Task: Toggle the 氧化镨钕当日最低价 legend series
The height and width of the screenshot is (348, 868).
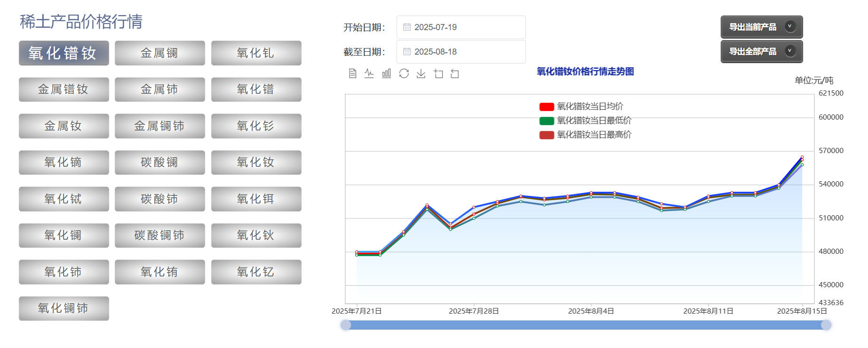Action: tap(585, 121)
